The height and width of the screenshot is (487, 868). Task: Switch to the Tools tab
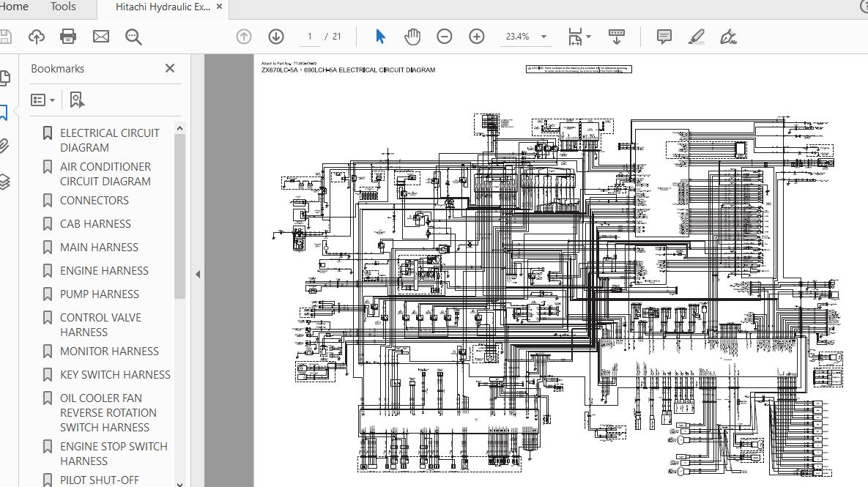[x=62, y=7]
